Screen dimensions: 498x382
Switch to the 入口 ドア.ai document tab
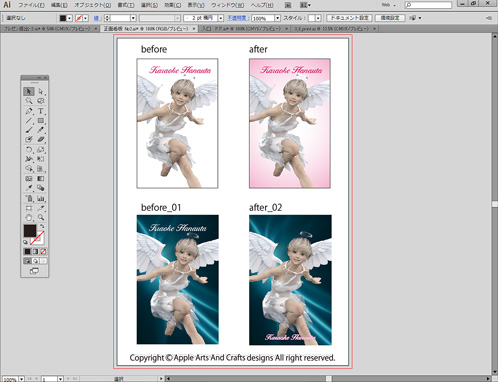(243, 29)
